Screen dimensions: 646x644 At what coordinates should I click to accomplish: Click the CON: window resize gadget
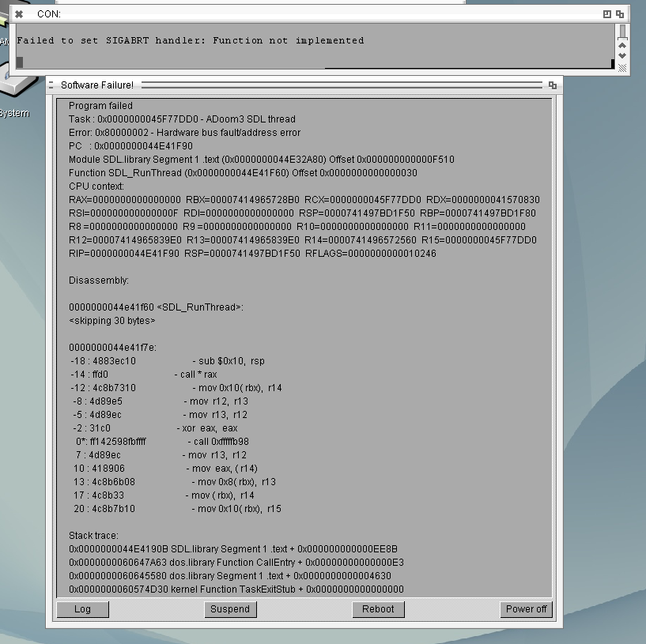pyautogui.click(x=622, y=68)
